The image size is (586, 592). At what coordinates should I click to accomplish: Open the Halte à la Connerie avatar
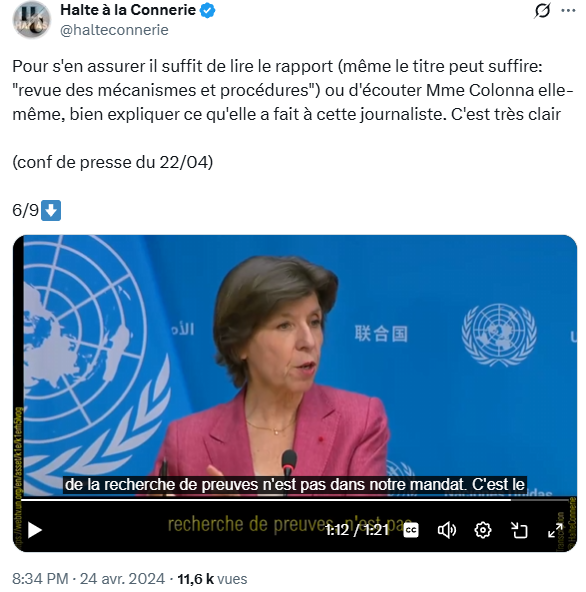pyautogui.click(x=31, y=20)
